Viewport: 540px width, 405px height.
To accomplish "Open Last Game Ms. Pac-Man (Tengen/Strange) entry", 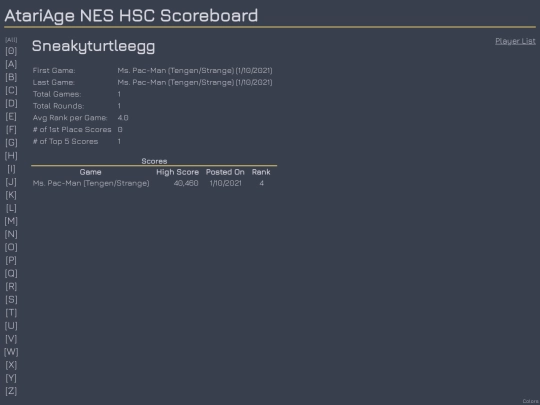I will tap(195, 82).
